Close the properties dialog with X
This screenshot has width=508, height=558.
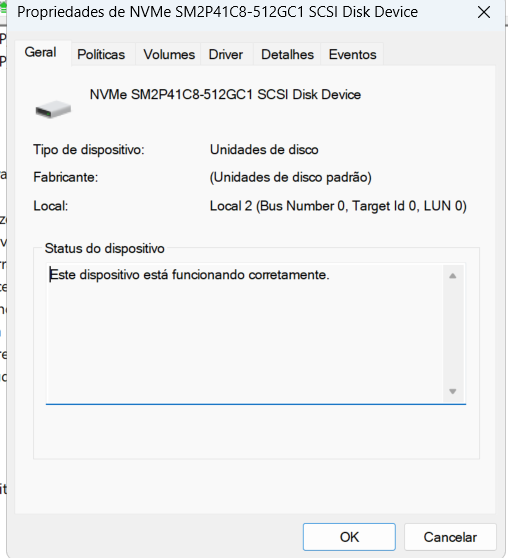484,12
